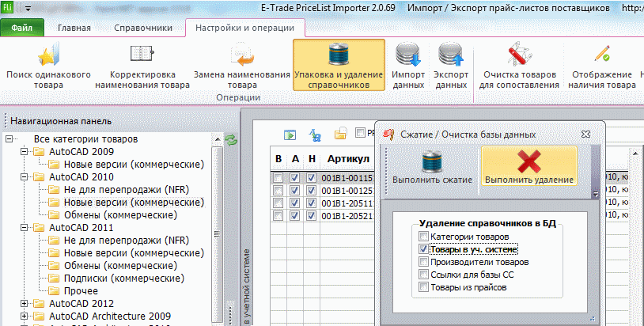Check 'Товары из прайсов' checkbox
This screenshot has width=644, height=326.
(423, 287)
